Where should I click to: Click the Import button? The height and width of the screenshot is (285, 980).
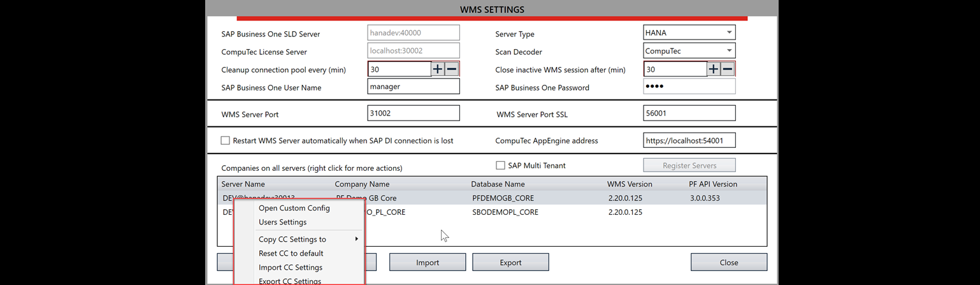point(428,262)
